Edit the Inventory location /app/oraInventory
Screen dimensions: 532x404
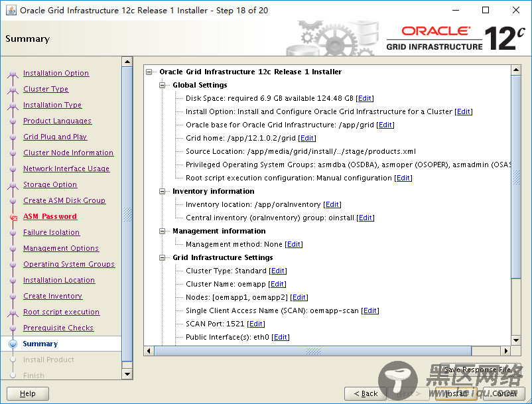(332, 204)
